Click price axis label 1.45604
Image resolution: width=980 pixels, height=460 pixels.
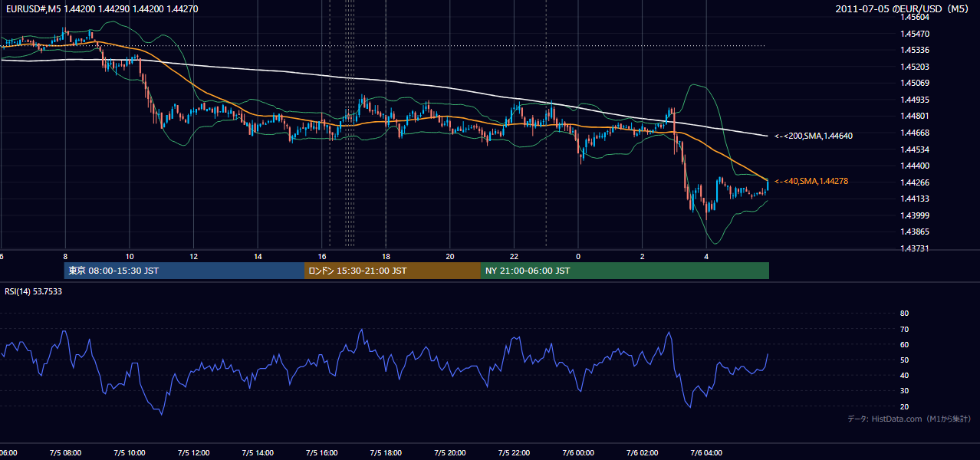pyautogui.click(x=916, y=18)
